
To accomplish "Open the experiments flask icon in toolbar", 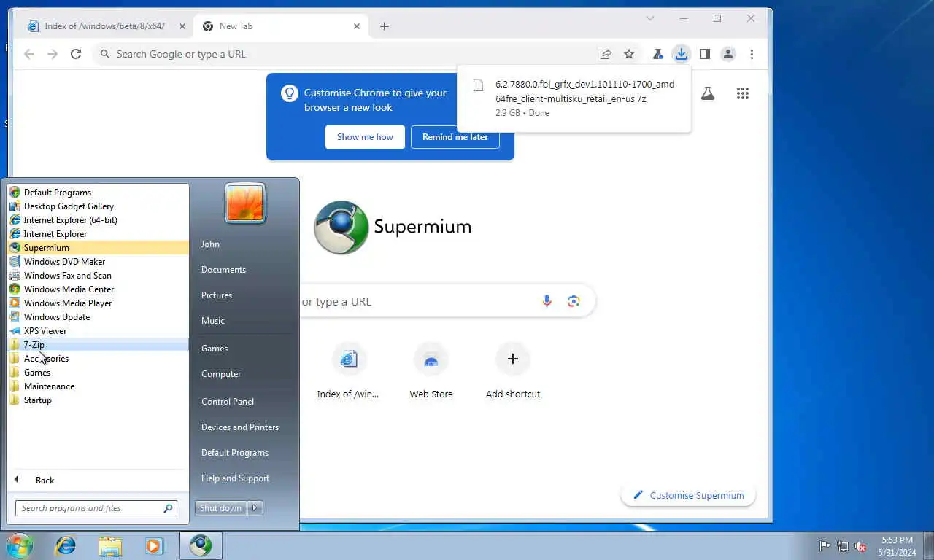I will (x=657, y=54).
